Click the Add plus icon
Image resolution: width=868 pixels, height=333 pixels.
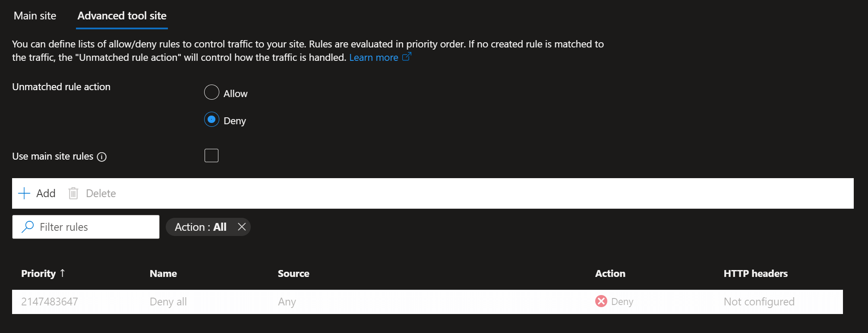24,193
